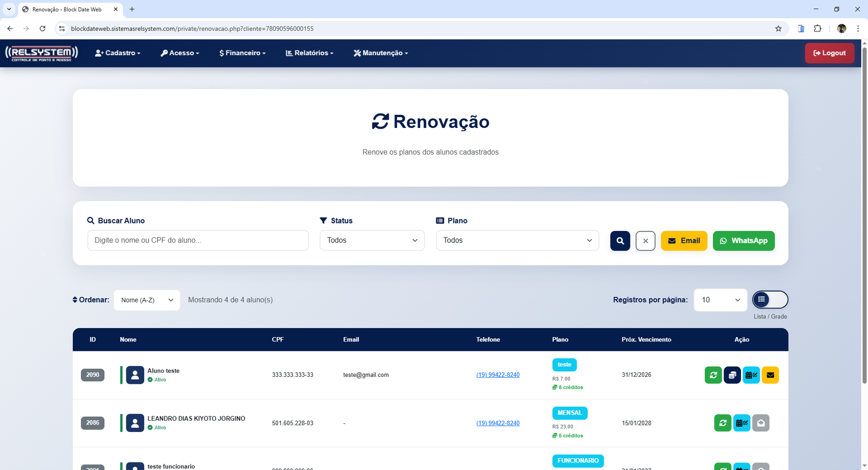The height and width of the screenshot is (470, 868).
Task: Open calendar edit icon for Aluno teste
Action: coord(751,375)
